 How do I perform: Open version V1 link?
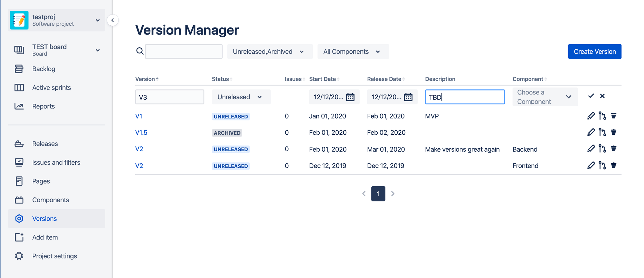tap(139, 116)
